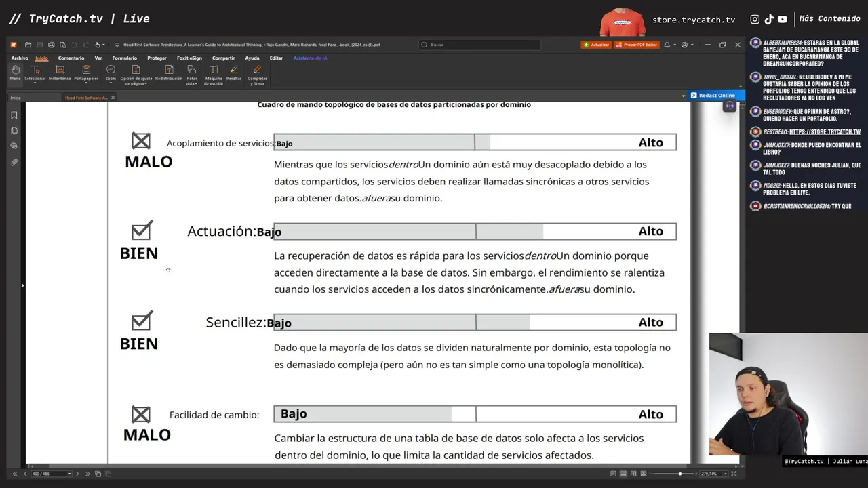Screen dimensions: 868x488
Task: Select facing two-page view mode
Action: [x=633, y=474]
